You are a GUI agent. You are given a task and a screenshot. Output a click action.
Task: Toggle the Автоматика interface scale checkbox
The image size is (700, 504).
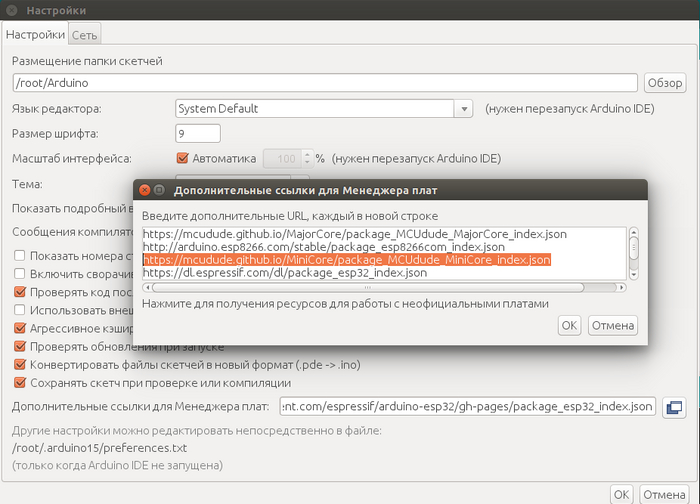pyautogui.click(x=182, y=158)
